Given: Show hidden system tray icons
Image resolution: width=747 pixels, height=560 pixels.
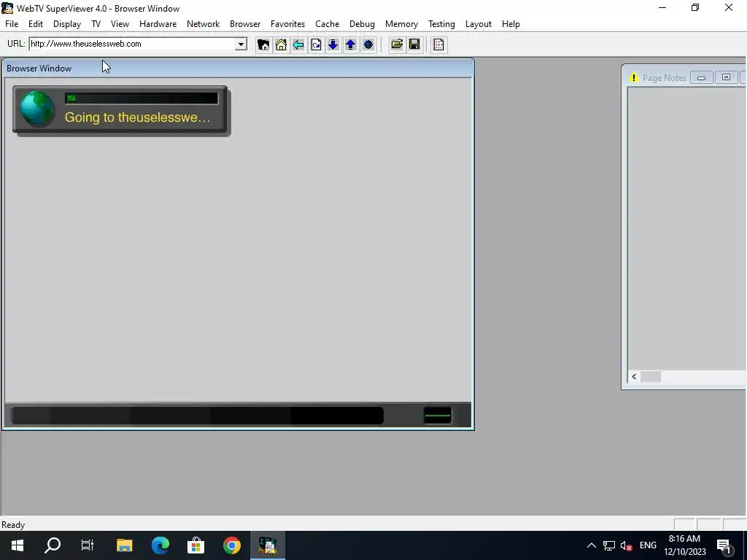Looking at the screenshot, I should pos(591,545).
